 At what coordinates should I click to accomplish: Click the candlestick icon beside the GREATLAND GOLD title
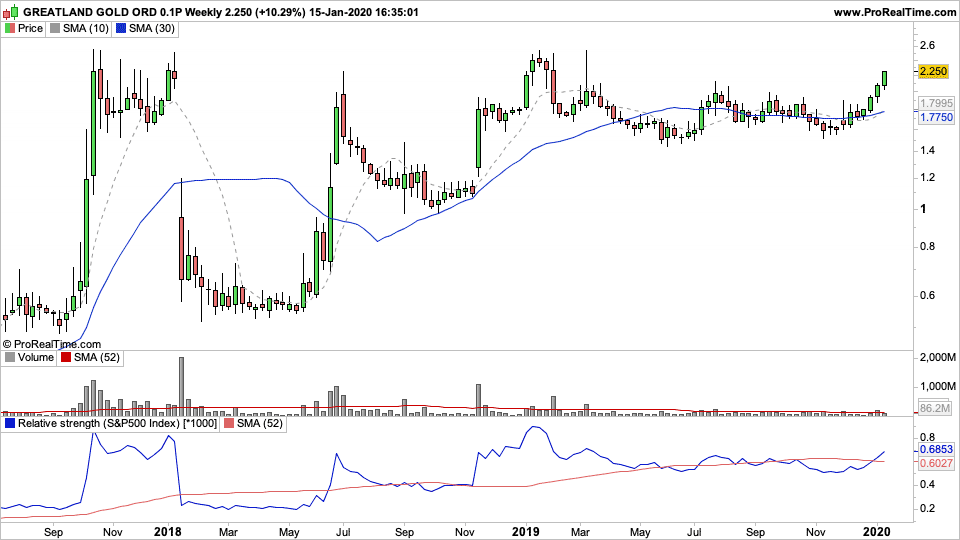pos(11,12)
